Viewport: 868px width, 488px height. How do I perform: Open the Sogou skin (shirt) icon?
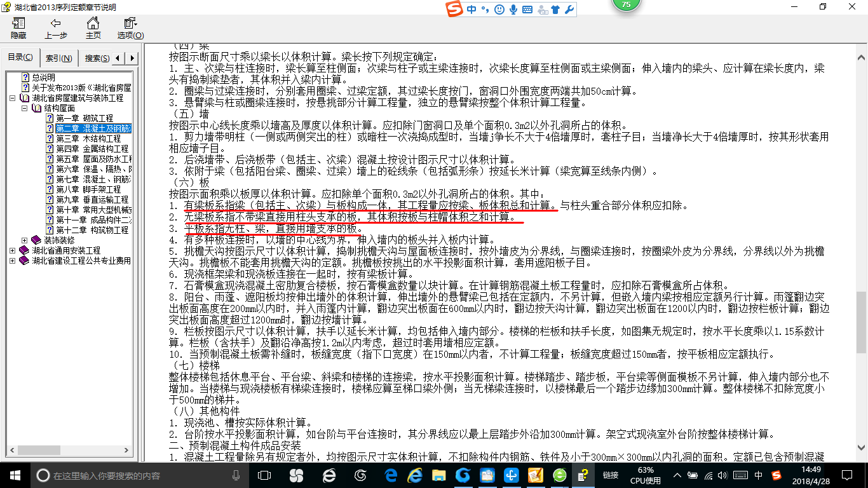coord(556,9)
